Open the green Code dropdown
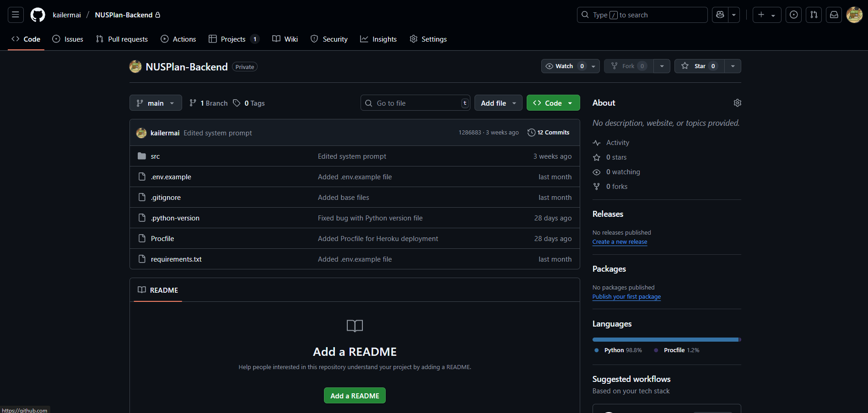868x413 pixels. click(x=553, y=103)
